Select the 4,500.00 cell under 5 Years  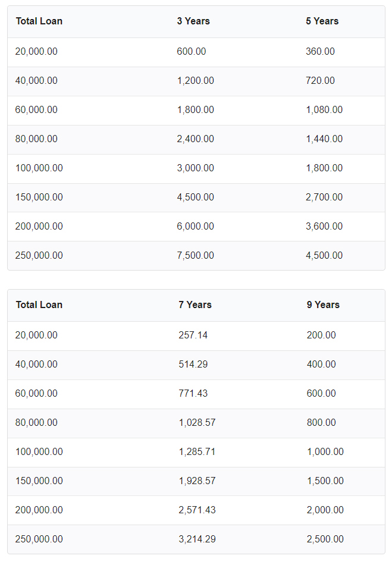324,255
